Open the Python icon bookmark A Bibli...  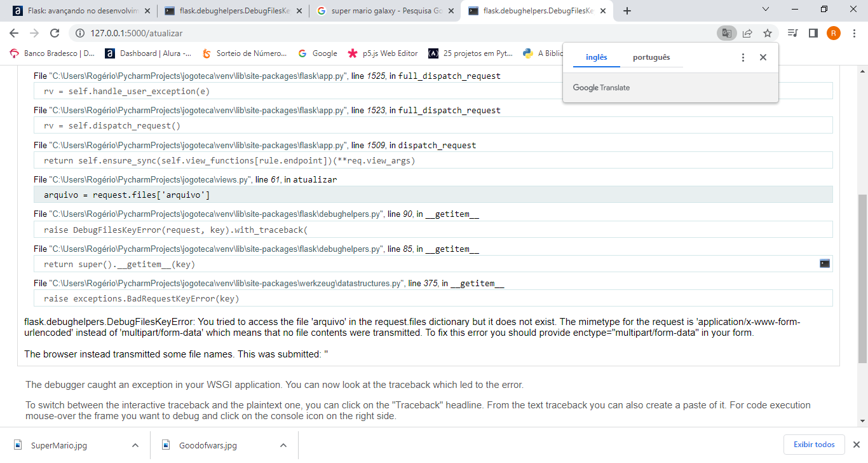(x=543, y=53)
